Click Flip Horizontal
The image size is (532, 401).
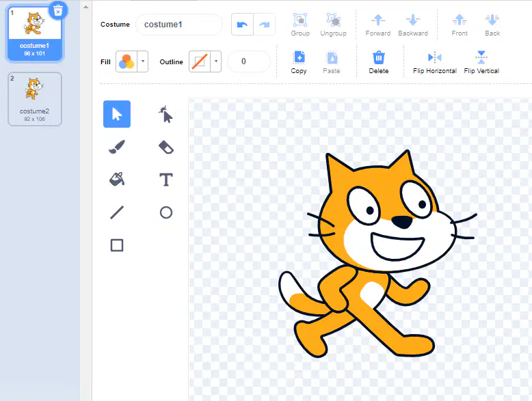click(x=435, y=62)
